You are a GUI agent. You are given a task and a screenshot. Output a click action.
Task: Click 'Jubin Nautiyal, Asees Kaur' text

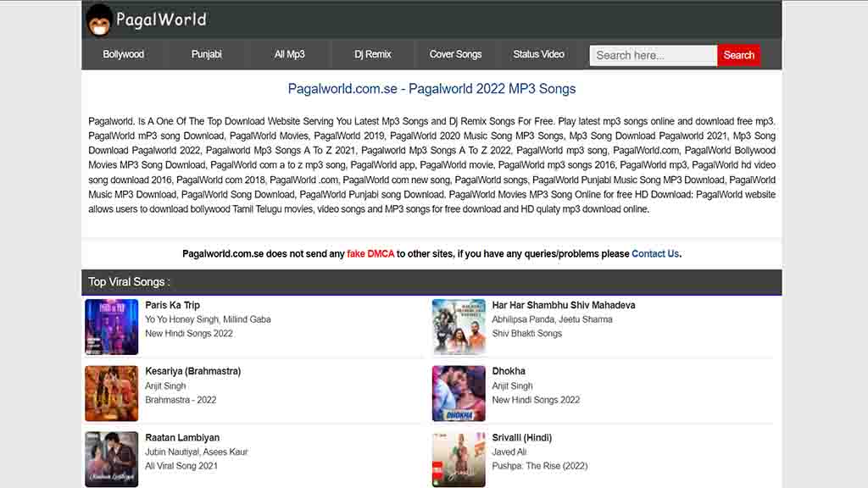tap(197, 452)
